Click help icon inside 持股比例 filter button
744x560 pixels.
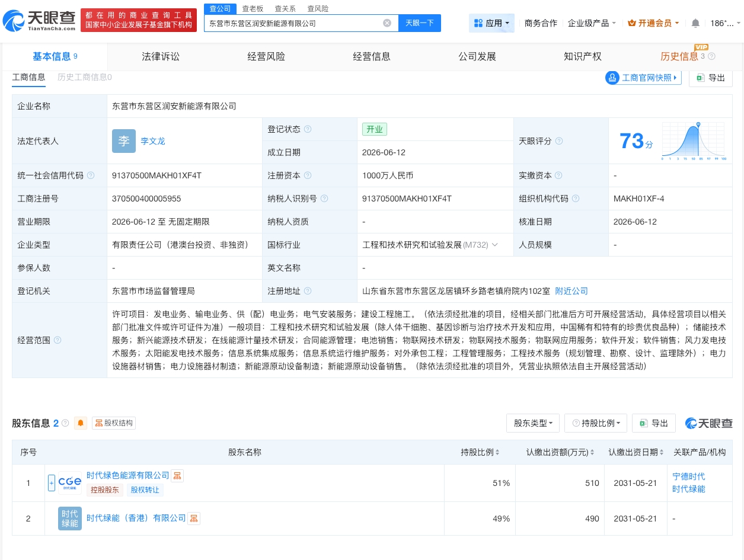(x=576, y=423)
